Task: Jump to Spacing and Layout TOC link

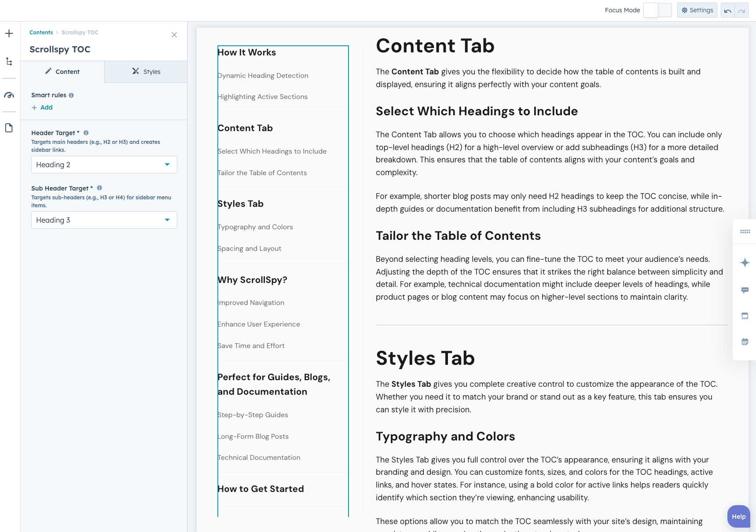Action: coord(249,249)
